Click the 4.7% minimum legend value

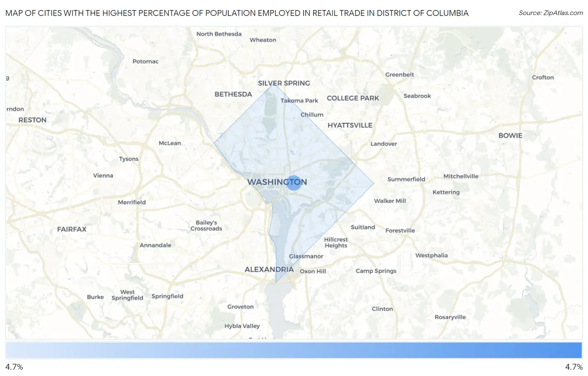pos(14,367)
